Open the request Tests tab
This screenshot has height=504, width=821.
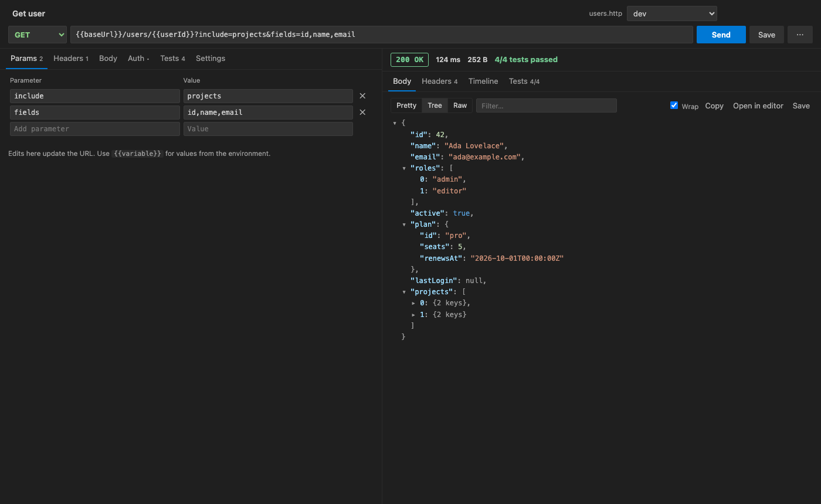[x=172, y=59]
